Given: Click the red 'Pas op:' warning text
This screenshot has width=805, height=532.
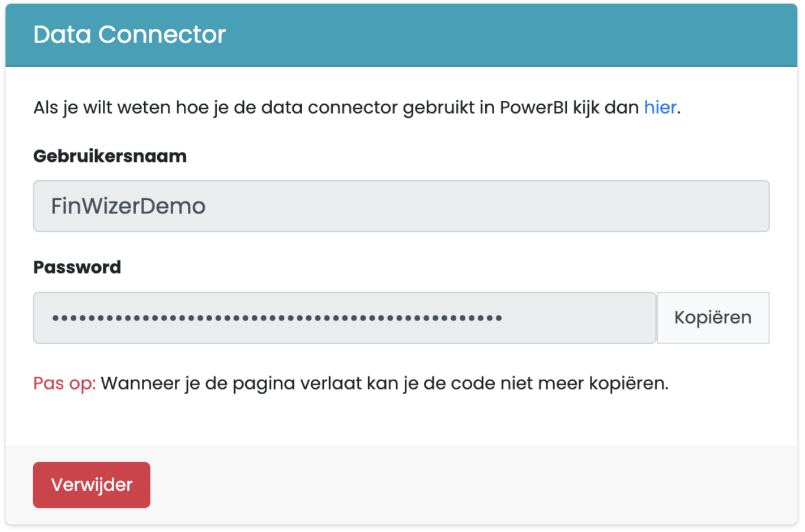Looking at the screenshot, I should pos(64,384).
